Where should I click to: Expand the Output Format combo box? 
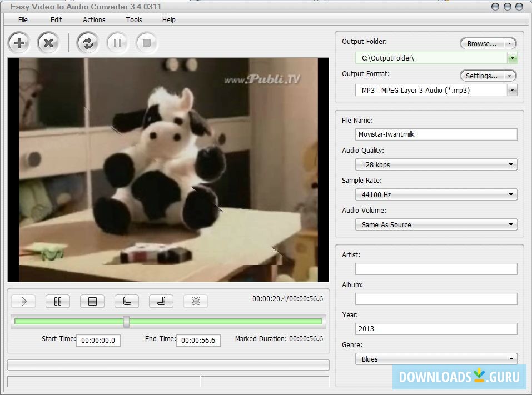tap(512, 91)
